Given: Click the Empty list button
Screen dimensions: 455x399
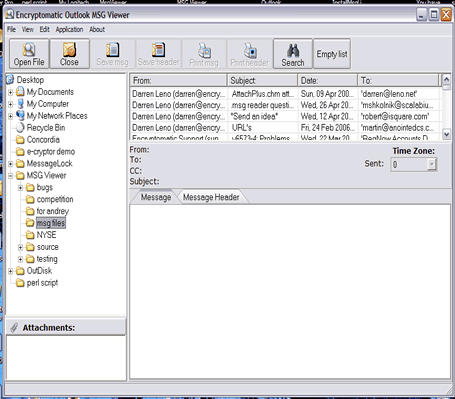Looking at the screenshot, I should 332,54.
